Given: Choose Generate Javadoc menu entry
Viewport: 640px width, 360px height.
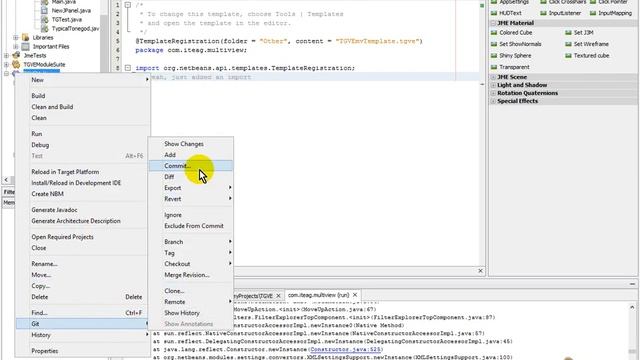Looking at the screenshot, I should pyautogui.click(x=83, y=210).
